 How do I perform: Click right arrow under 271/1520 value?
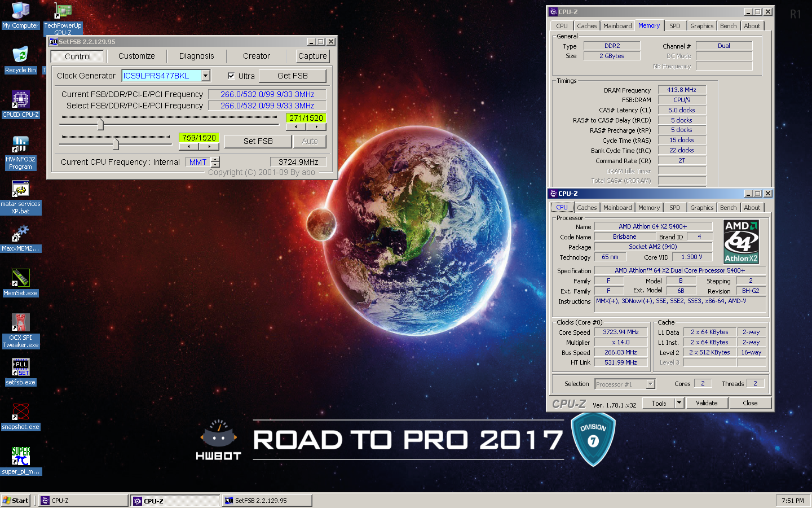(316, 127)
